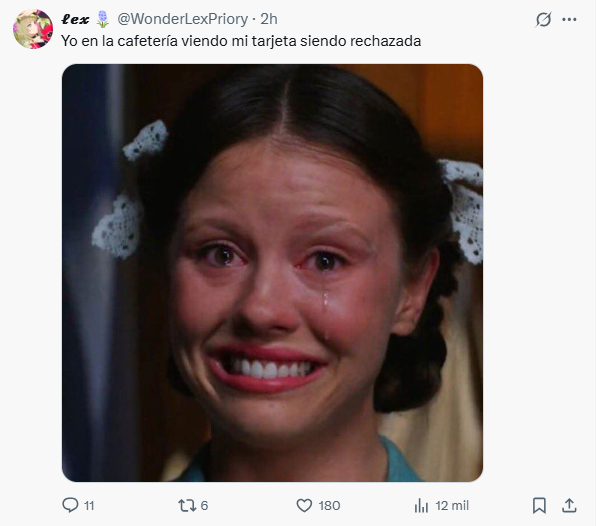Viewport: 597px width, 526px height.
Task: Open the view analytics bar chart icon
Action: 421,505
